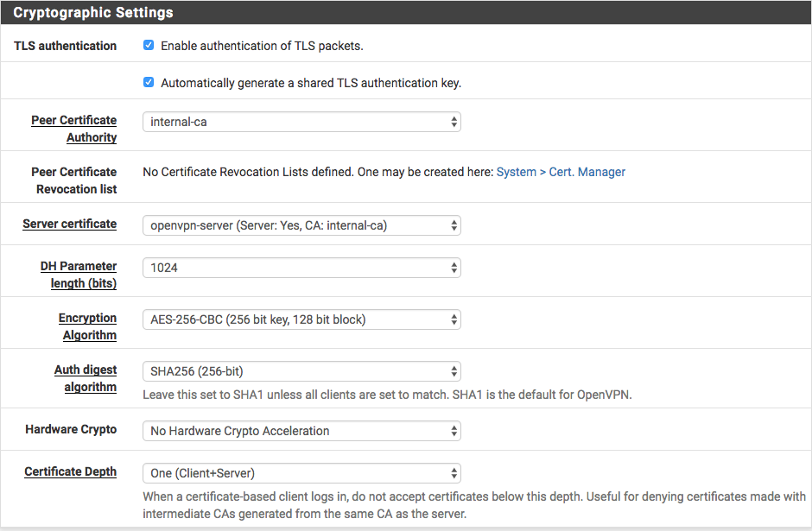The width and height of the screenshot is (812, 531).
Task: Click the Peer Certificate Revocation list label
Action: (x=74, y=180)
